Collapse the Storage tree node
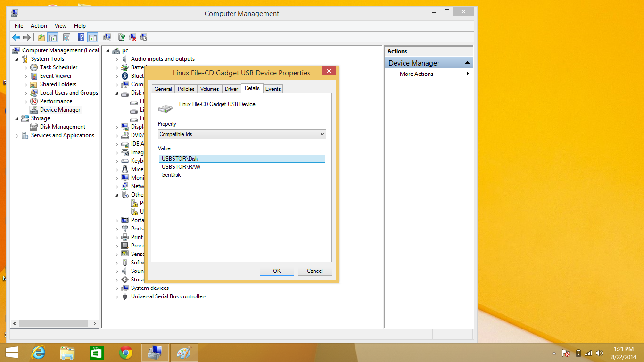Screen dimensions: 644x362 click(17, 119)
